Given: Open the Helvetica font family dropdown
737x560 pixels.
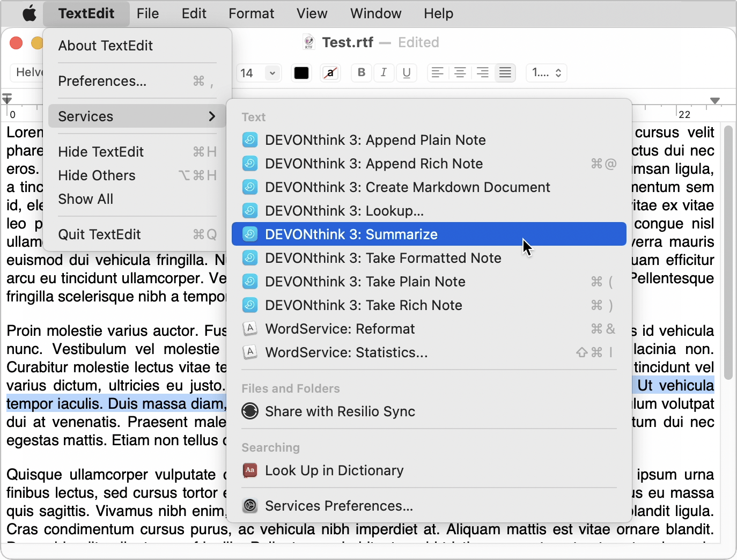Looking at the screenshot, I should [x=27, y=72].
